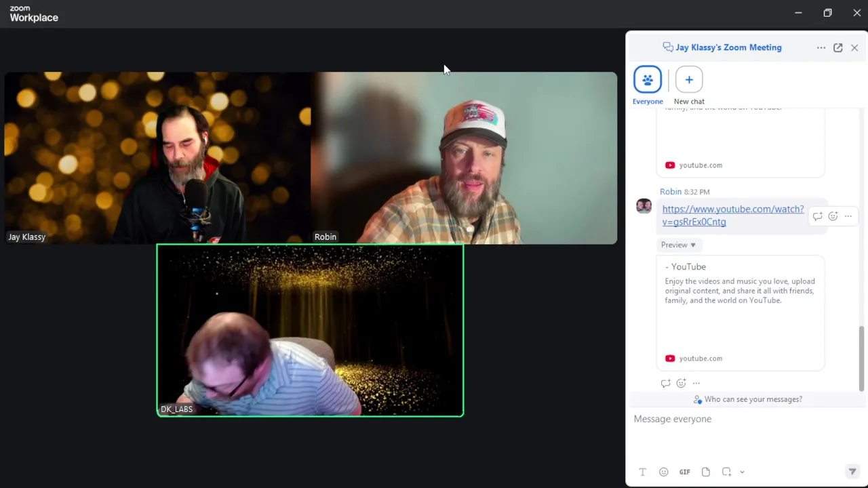The width and height of the screenshot is (868, 488).
Task: Select the DK_LABS video tile
Action: point(310,330)
